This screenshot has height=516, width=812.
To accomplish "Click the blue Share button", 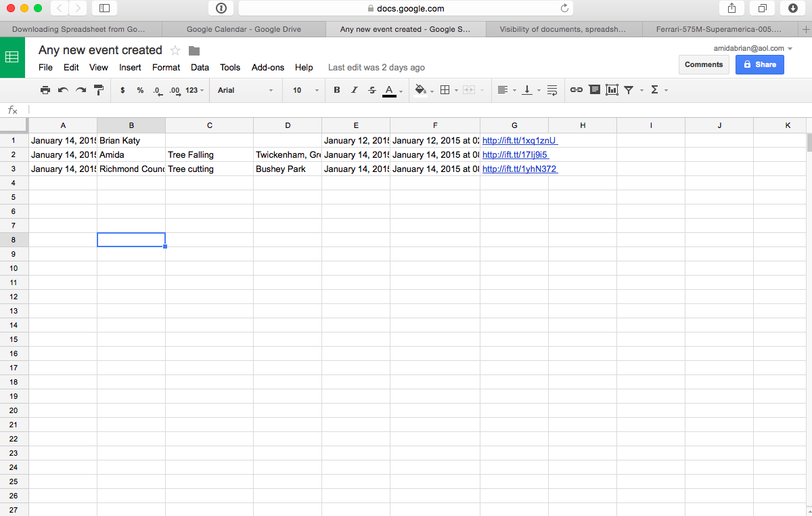I will tap(760, 64).
